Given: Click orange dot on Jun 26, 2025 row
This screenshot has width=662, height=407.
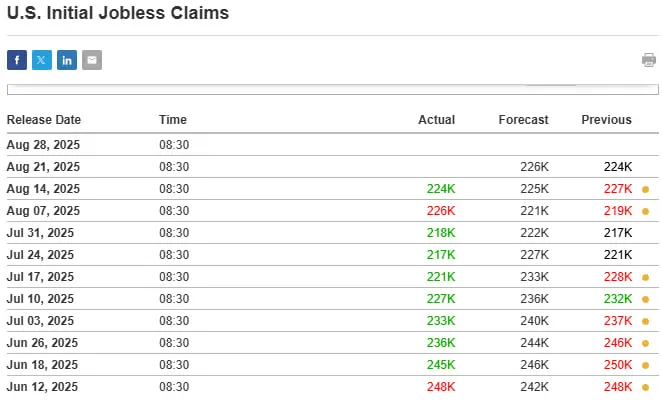Looking at the screenshot, I should [x=645, y=343].
